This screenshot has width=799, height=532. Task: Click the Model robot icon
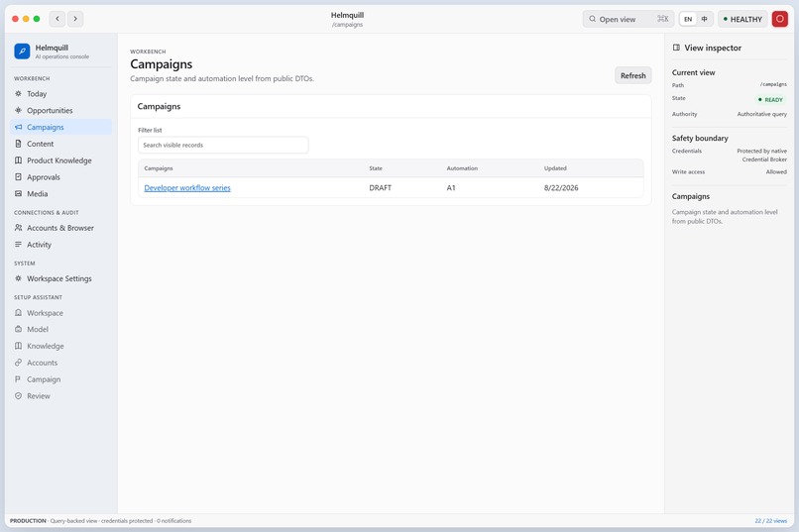pyautogui.click(x=19, y=329)
